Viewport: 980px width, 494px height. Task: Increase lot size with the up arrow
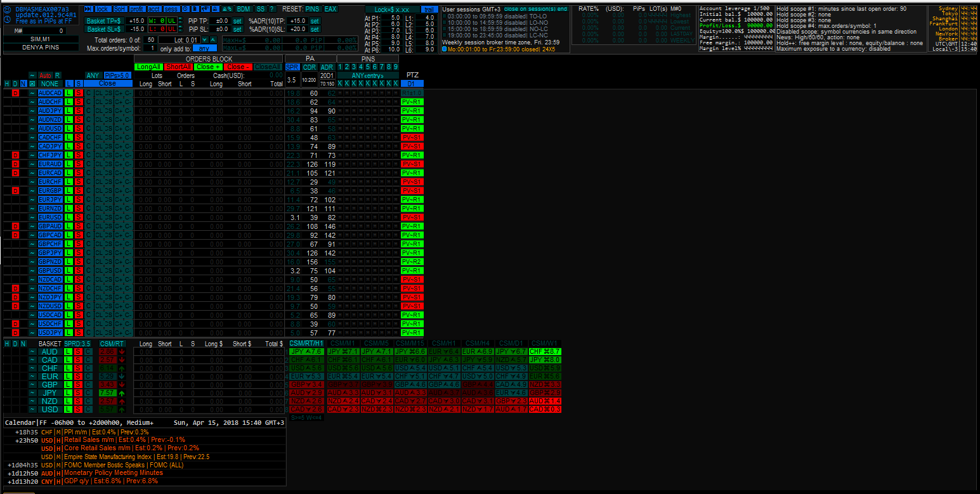[x=212, y=40]
